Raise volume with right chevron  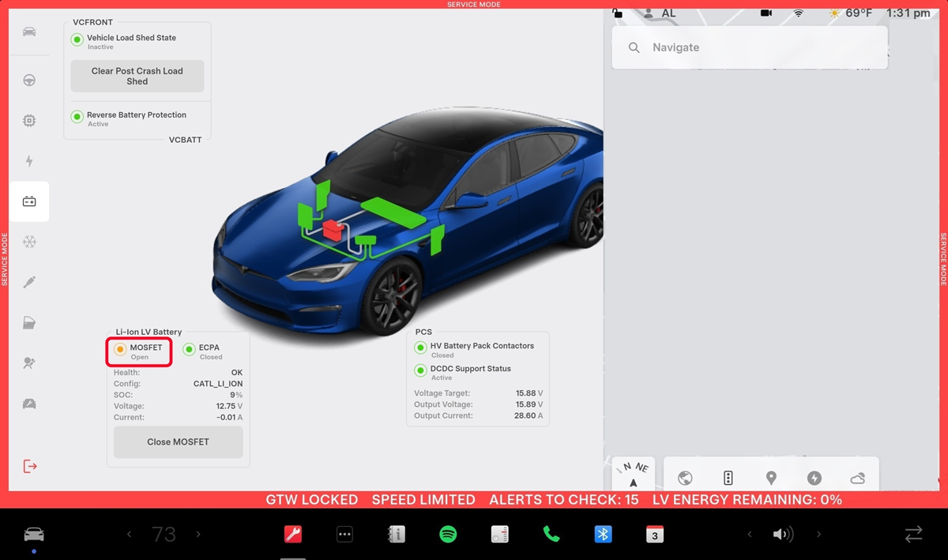pyautogui.click(x=818, y=535)
